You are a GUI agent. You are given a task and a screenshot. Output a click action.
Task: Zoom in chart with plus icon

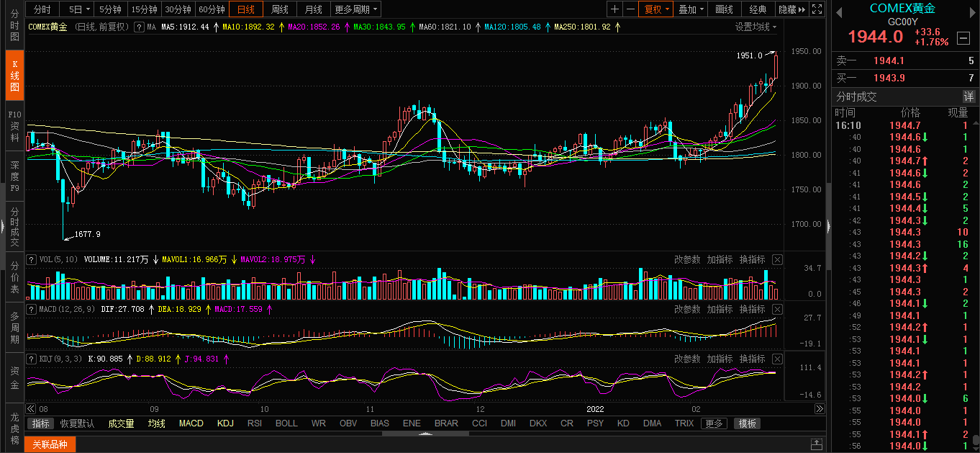[x=614, y=9]
